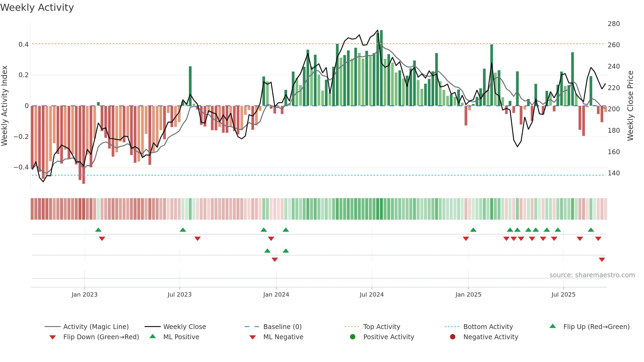Click the −0.4 tick on the left axis
The width and height of the screenshot is (644, 362).
[21, 167]
